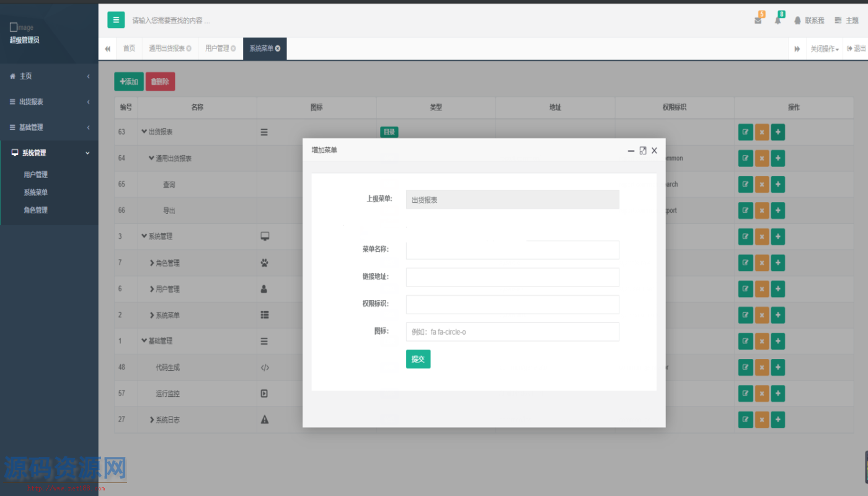Click the edit icon in row 63

[x=745, y=132]
